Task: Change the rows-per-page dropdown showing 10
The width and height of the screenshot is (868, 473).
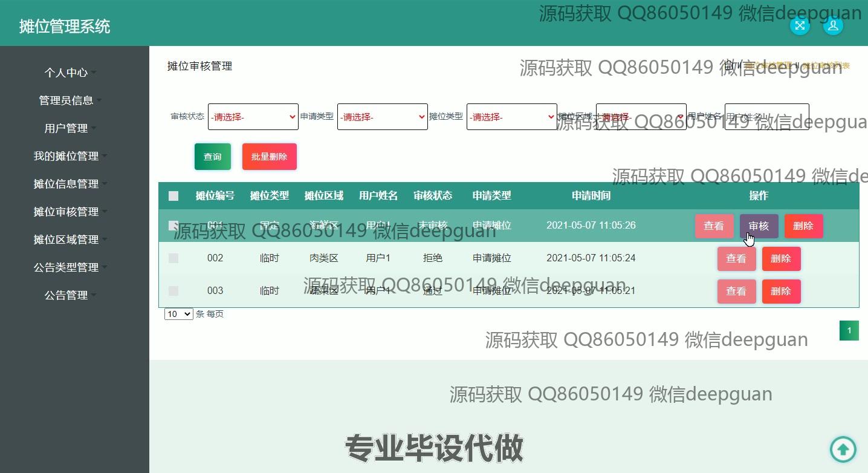Action: pyautogui.click(x=178, y=314)
